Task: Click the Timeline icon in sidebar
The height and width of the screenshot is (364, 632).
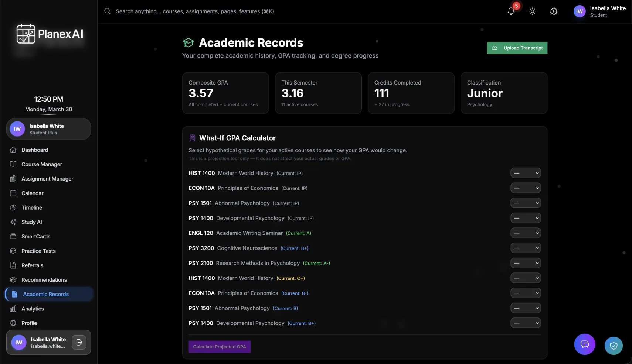Action: coord(13,207)
